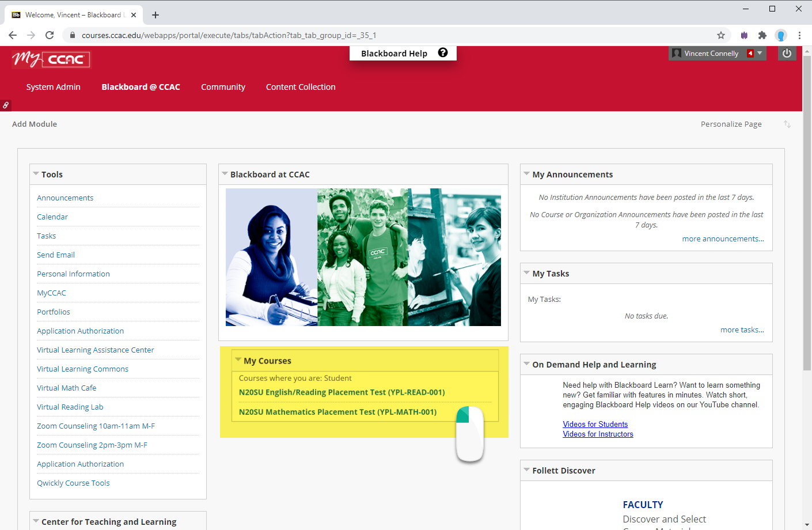This screenshot has height=530, width=812.
Task: Click the logout power icon
Action: tap(787, 53)
